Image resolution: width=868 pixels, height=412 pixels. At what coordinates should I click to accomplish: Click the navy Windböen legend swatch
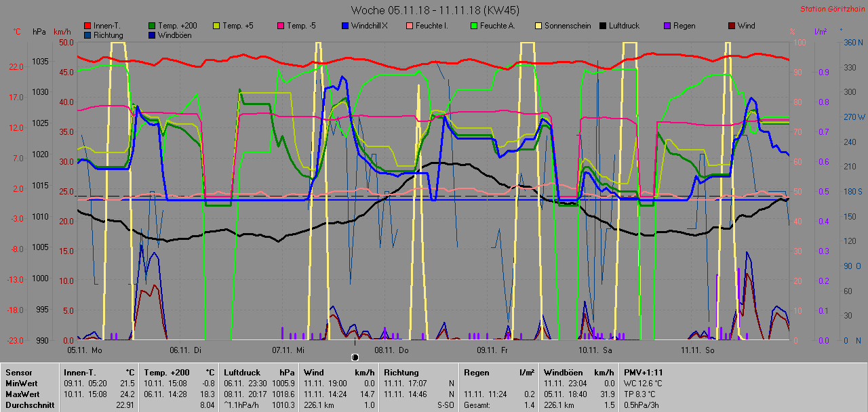[153, 35]
